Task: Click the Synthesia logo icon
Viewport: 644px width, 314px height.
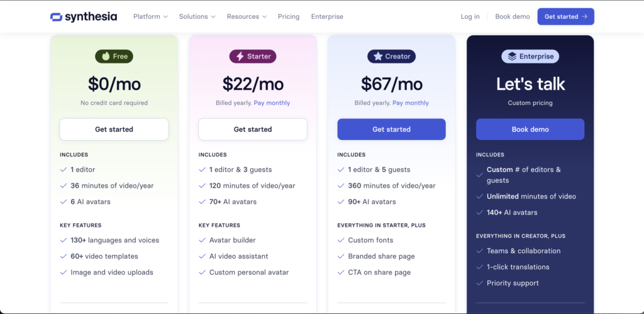Action: [x=56, y=17]
